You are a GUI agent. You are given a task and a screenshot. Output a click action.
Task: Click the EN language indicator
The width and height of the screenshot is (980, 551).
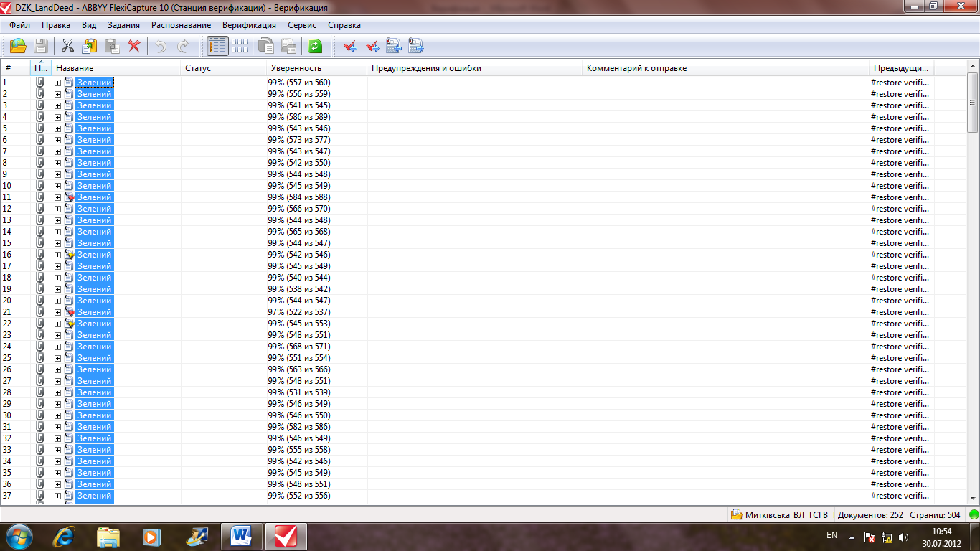(831, 536)
